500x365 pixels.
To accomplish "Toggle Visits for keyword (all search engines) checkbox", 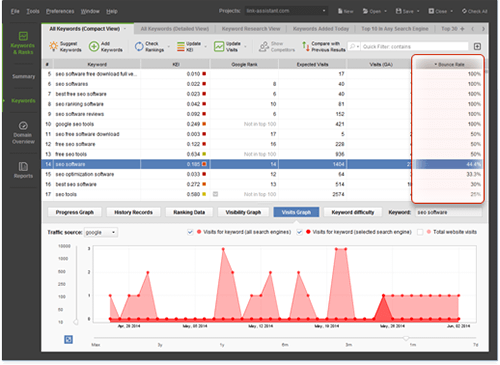I will tap(190, 232).
